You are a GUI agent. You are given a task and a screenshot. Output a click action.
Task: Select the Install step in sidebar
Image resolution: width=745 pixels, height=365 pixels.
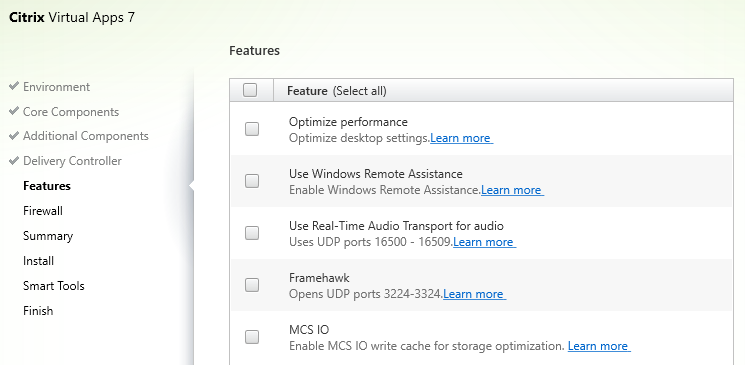[x=38, y=261]
